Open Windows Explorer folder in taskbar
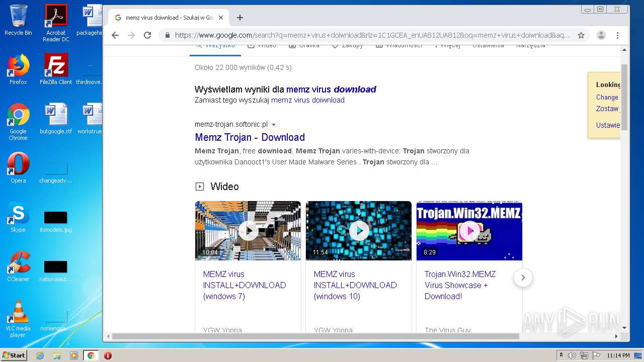This screenshot has width=644, height=362. coord(57,355)
